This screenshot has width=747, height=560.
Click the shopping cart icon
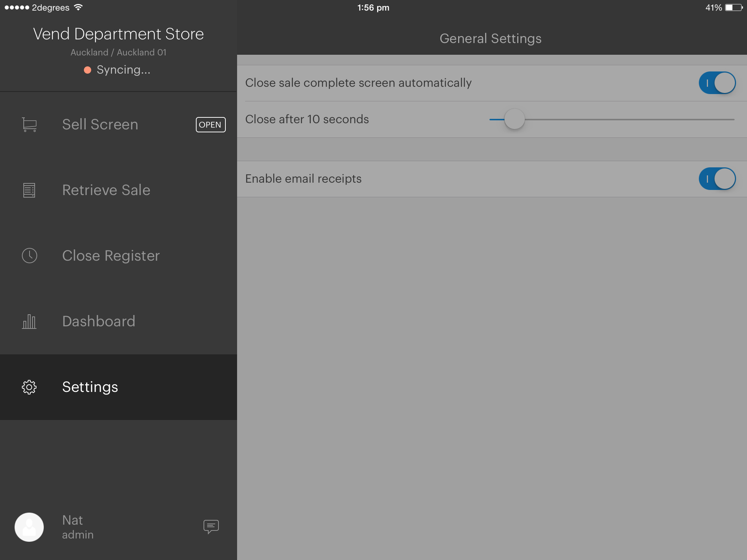(29, 124)
